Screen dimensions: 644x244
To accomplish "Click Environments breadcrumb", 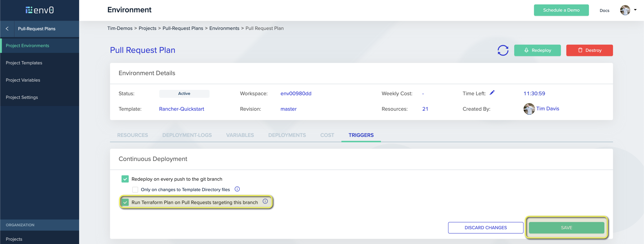I will click(x=224, y=28).
